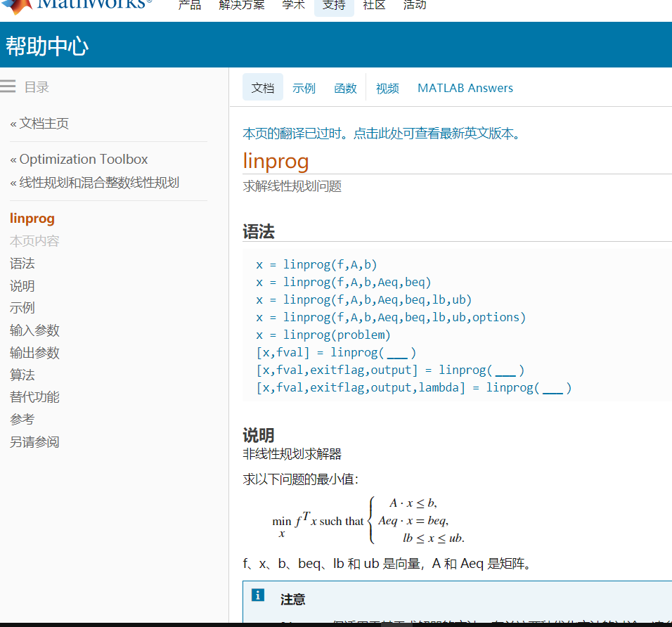
Task: Switch to the 示例 tab
Action: click(304, 89)
